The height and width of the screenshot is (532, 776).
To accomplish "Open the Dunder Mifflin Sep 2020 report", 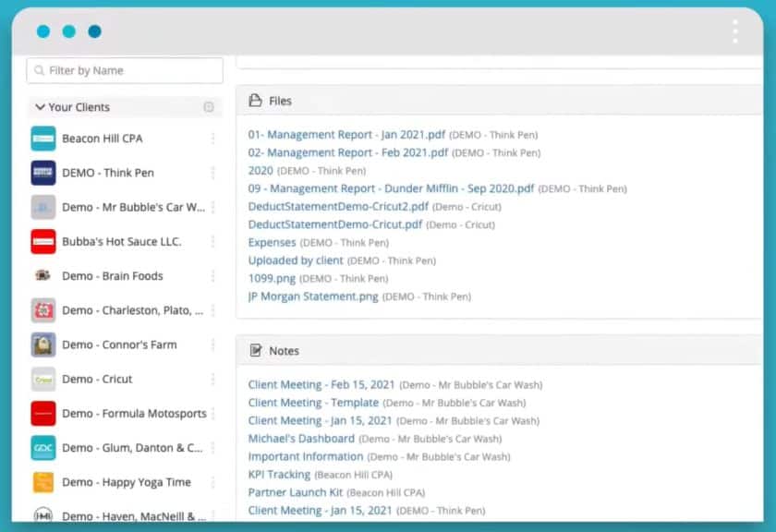I will click(x=391, y=188).
